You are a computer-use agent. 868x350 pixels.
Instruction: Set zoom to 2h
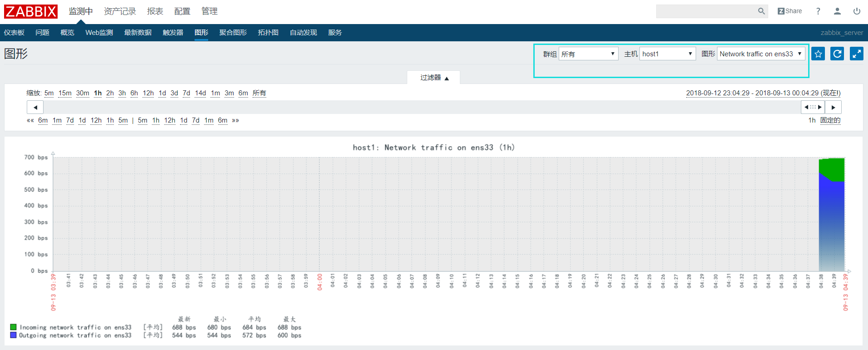(x=110, y=93)
